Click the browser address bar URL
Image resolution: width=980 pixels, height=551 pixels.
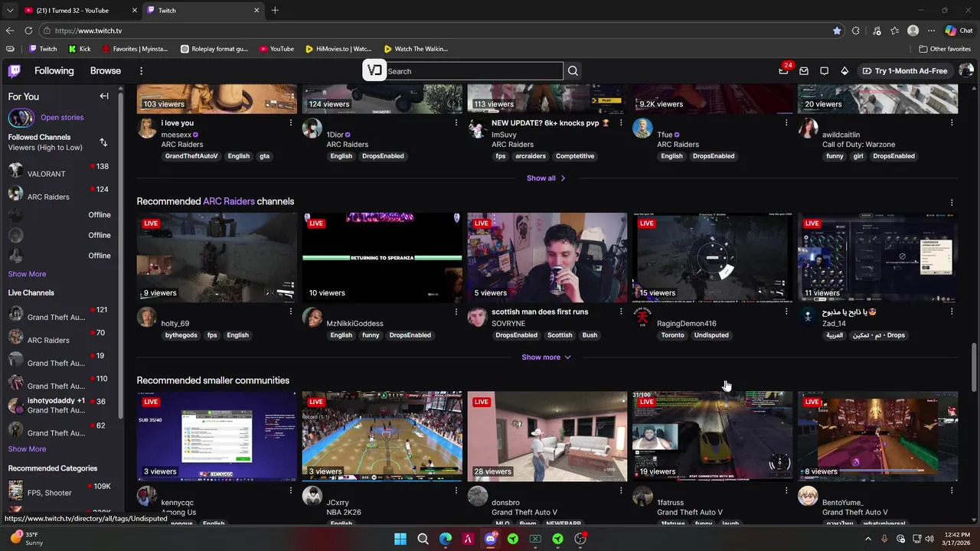[x=88, y=31]
